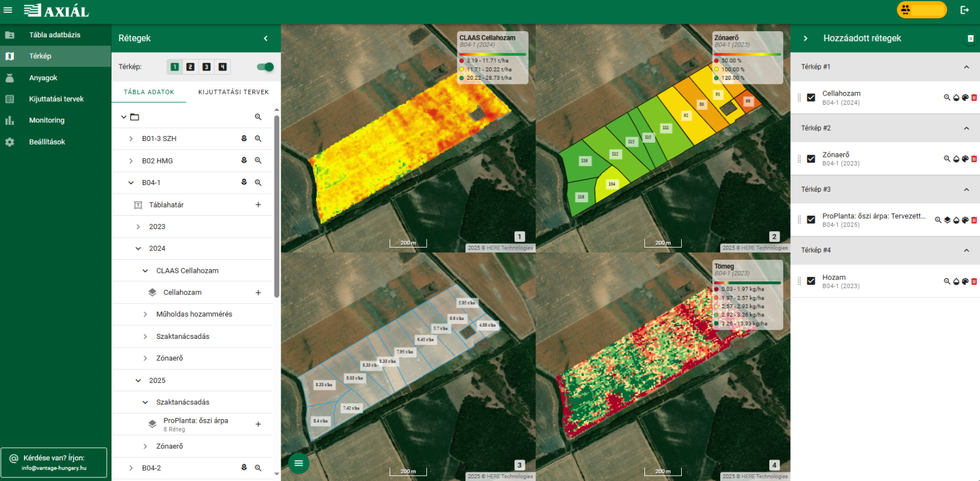Uncheck the Cellahozam layer checkbox

[x=811, y=97]
